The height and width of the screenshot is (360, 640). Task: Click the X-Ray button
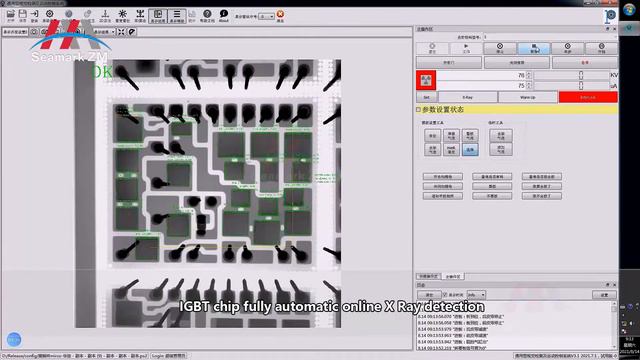click(x=468, y=97)
